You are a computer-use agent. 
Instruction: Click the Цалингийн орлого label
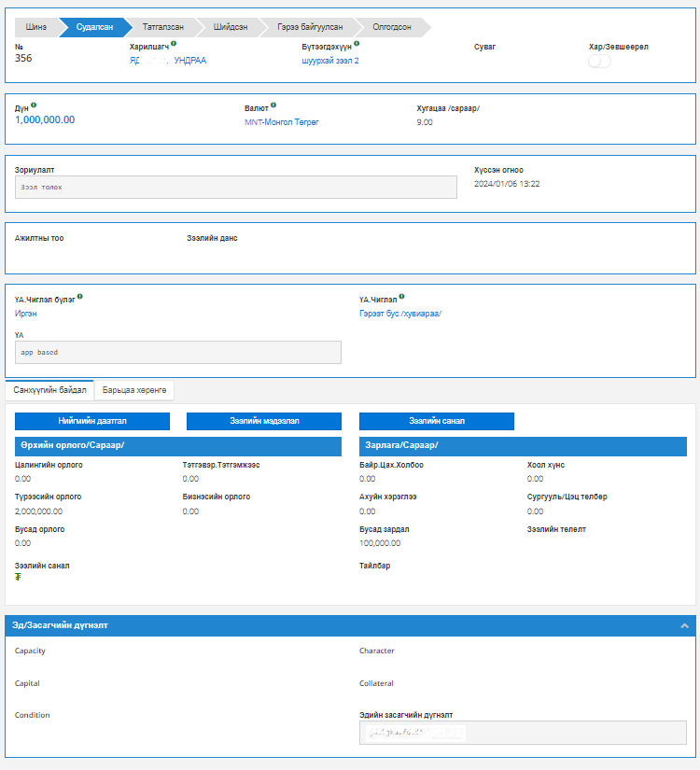(x=49, y=465)
